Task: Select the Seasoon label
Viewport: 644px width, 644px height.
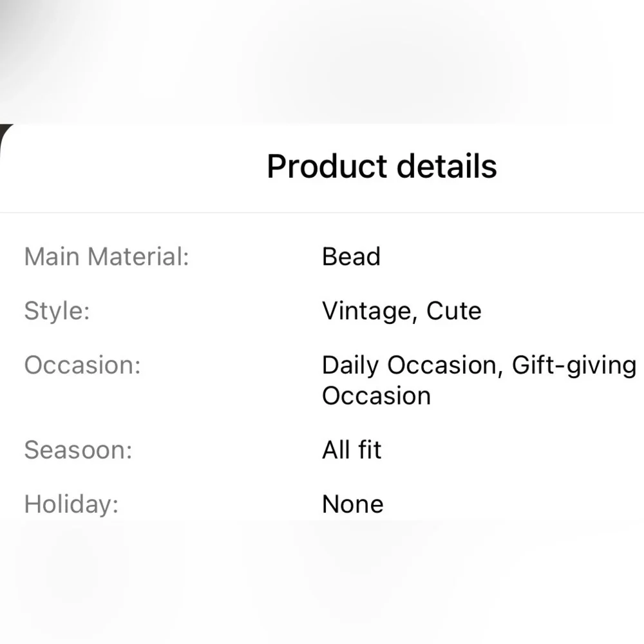Action: pyautogui.click(x=79, y=450)
